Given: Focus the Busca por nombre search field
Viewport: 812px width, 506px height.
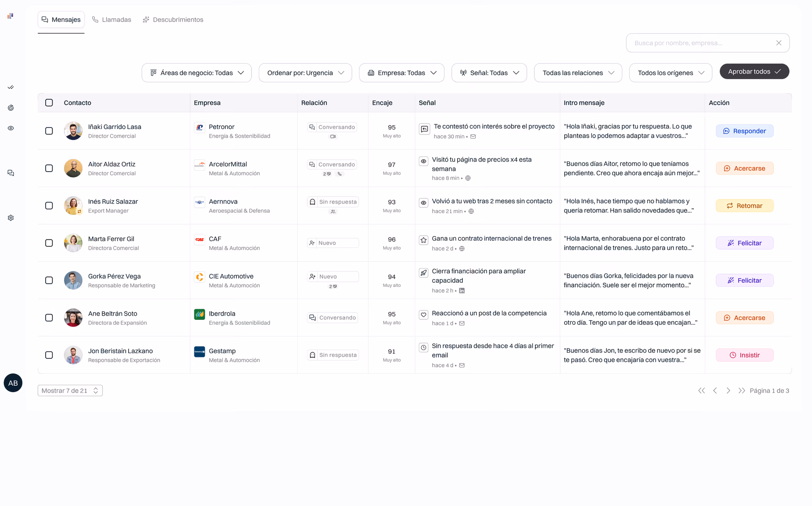Looking at the screenshot, I should pos(702,43).
